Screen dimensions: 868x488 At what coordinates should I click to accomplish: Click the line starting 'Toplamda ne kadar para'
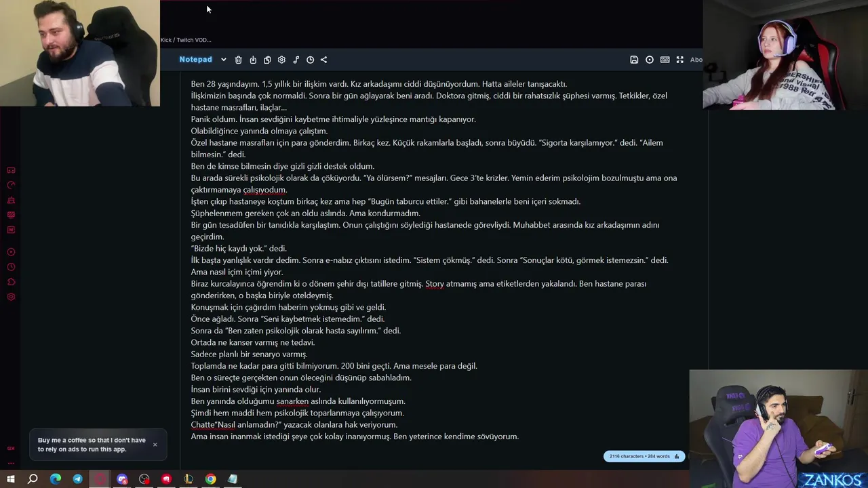334,366
